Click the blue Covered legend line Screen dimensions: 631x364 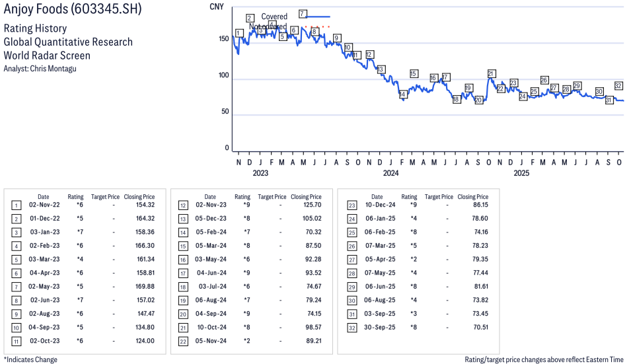(x=317, y=17)
